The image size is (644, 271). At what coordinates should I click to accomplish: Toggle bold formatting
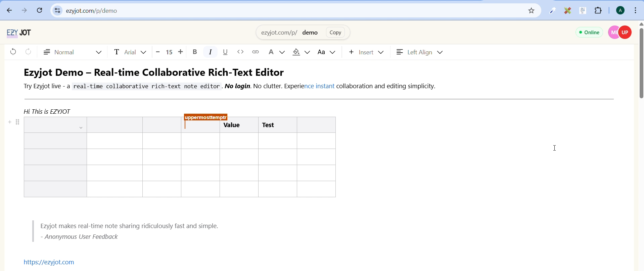coord(195,52)
